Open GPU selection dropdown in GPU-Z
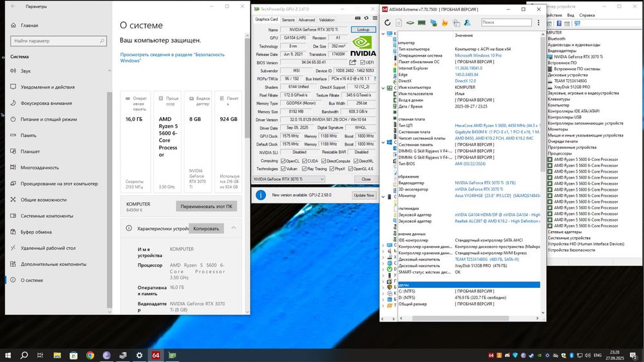The height and width of the screenshot is (362, 644). [x=289, y=179]
